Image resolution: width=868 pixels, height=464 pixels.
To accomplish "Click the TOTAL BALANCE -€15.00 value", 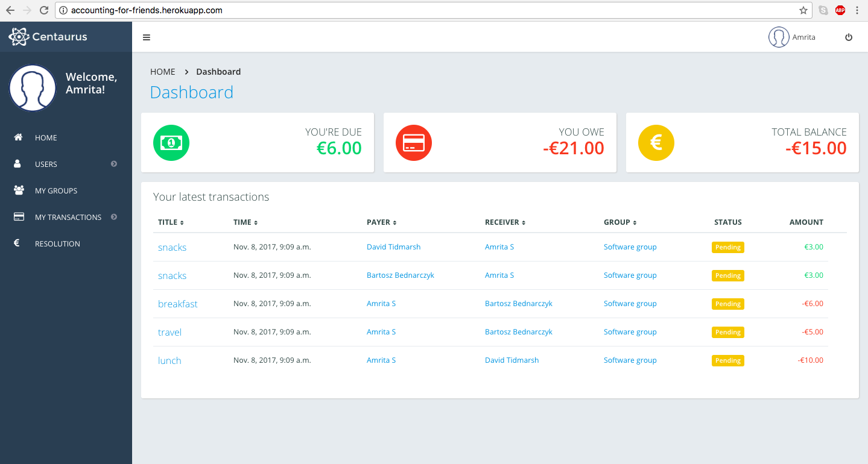I will pos(816,148).
